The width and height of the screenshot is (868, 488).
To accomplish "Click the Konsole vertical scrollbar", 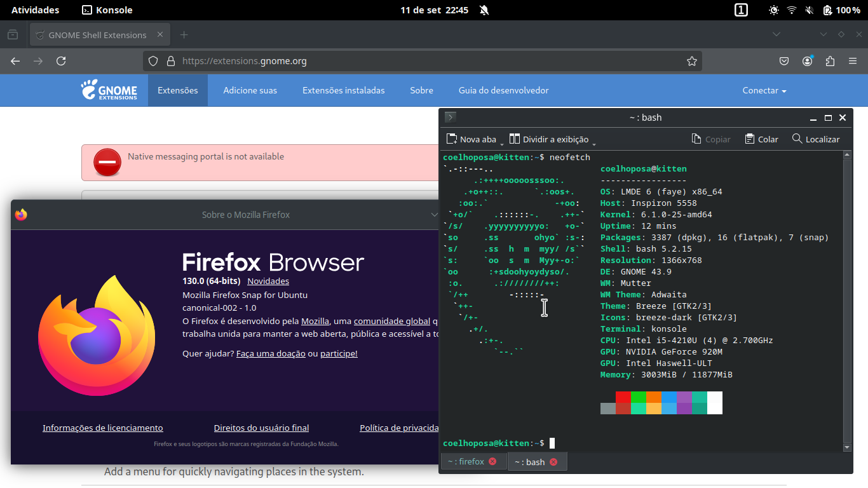I will (846, 299).
